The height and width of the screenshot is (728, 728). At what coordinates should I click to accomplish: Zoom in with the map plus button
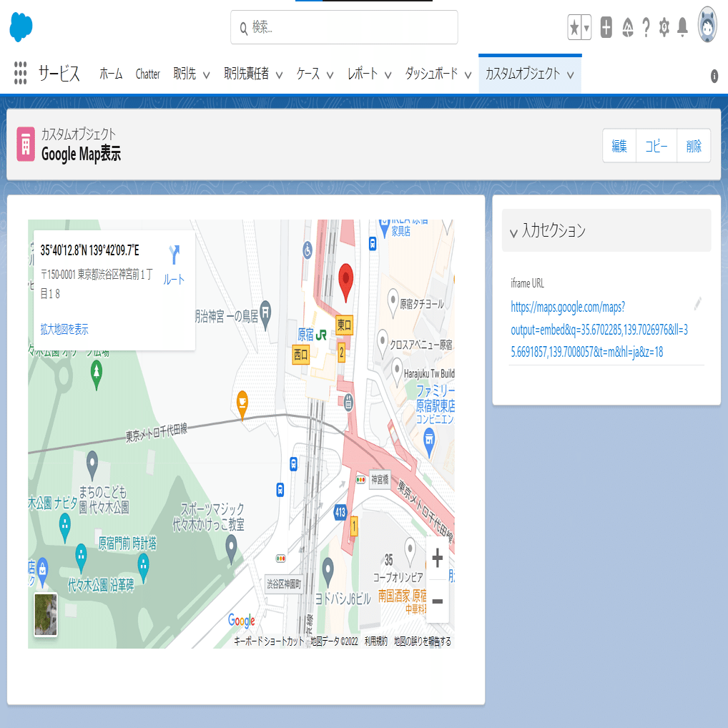click(437, 558)
